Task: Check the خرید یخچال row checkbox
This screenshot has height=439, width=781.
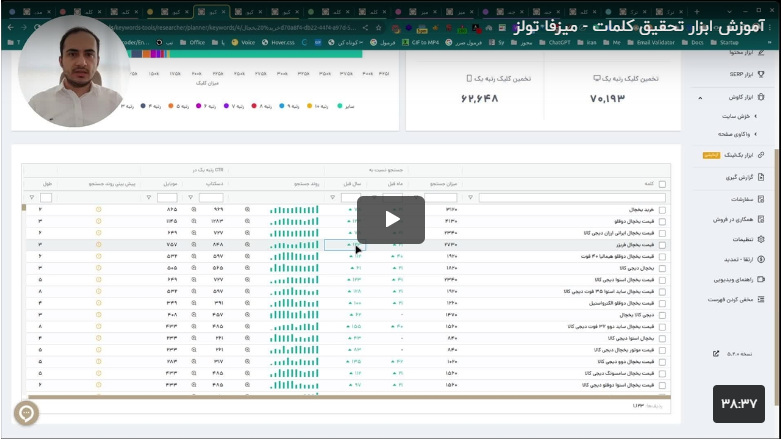Action: (x=662, y=210)
